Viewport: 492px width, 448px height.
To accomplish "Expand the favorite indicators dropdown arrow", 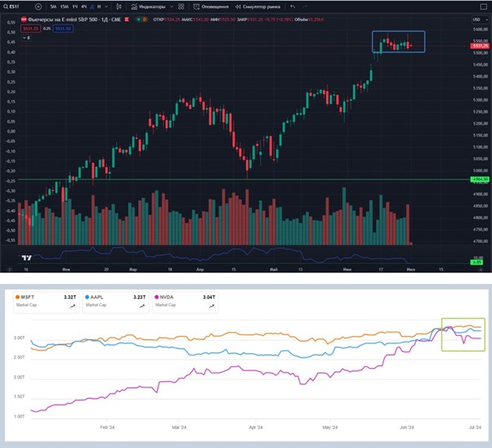I will [x=172, y=7].
